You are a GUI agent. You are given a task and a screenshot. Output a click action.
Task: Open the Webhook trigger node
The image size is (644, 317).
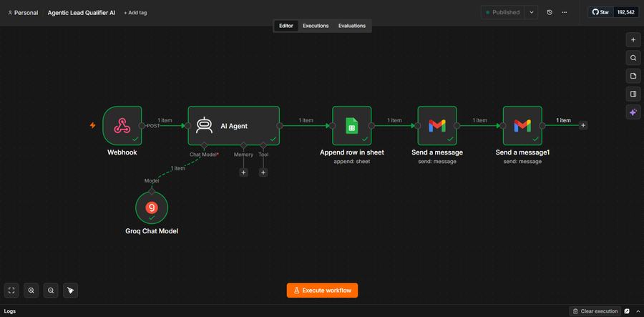122,126
